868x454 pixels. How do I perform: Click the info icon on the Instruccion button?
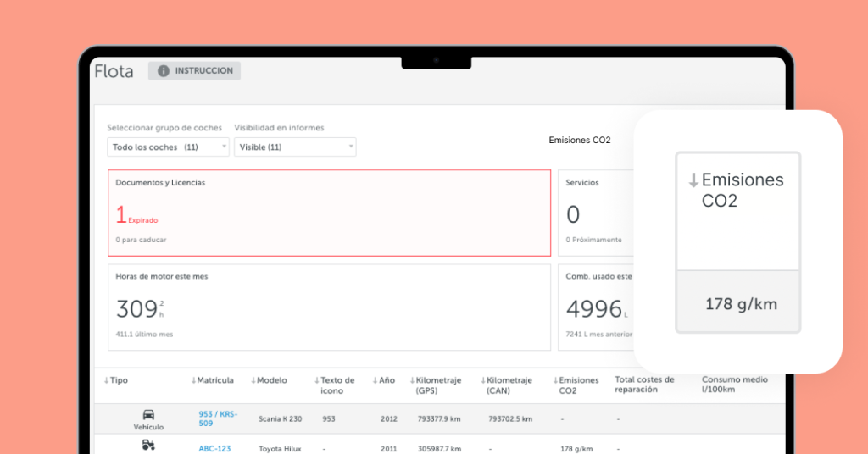(x=164, y=71)
